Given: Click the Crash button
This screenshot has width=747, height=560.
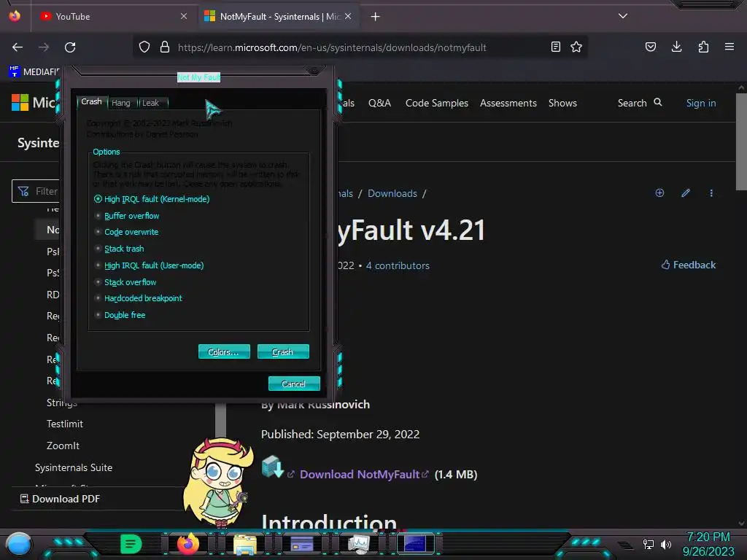Looking at the screenshot, I should 283,351.
